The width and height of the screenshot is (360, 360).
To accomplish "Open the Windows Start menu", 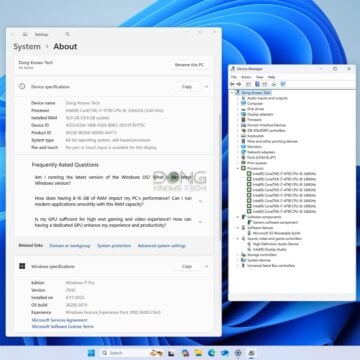I will 91,353.
